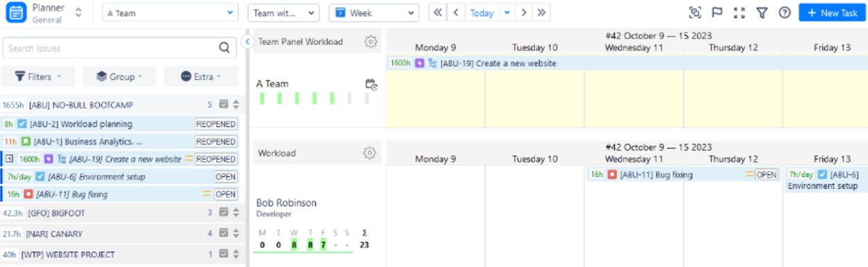The image size is (868, 267).
Task: Open the Group menu
Action: click(x=119, y=77)
